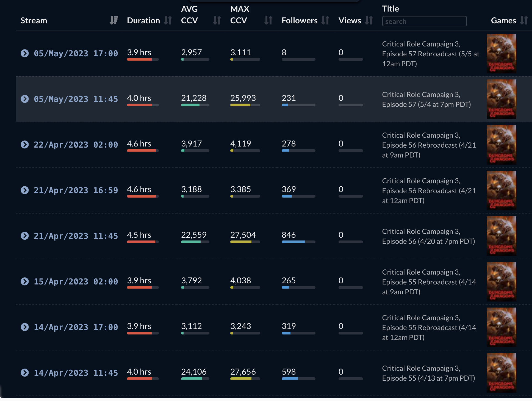The height and width of the screenshot is (401, 532).
Task: Open stream link 21/Apr/2023 11:45
Action: click(76, 236)
